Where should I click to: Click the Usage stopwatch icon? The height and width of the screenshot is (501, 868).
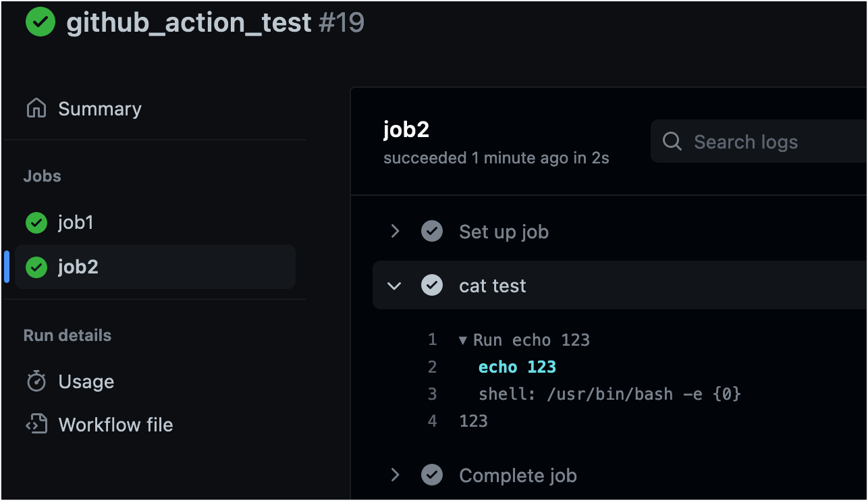(x=36, y=381)
